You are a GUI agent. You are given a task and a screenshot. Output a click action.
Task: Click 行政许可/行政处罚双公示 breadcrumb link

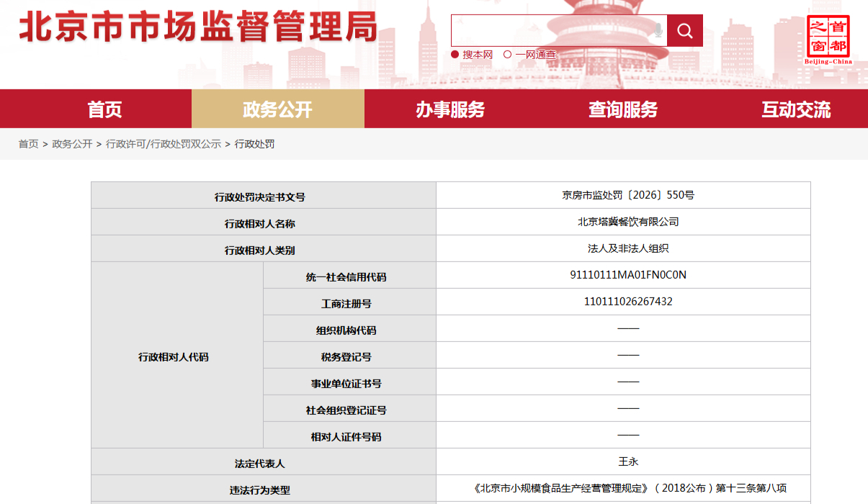[164, 144]
